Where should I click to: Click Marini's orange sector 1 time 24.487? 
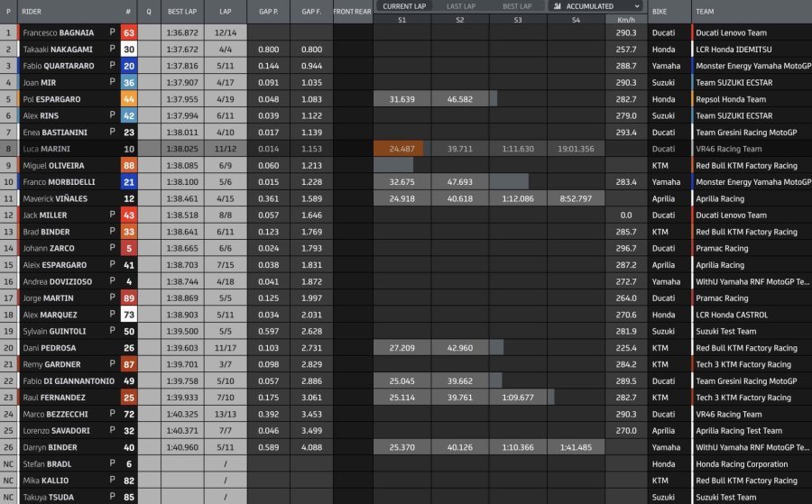(401, 149)
